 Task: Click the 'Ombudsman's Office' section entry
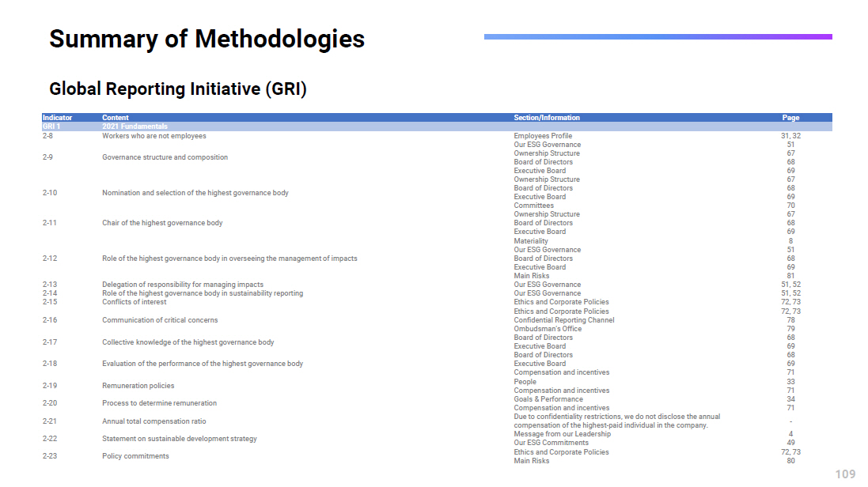click(548, 329)
